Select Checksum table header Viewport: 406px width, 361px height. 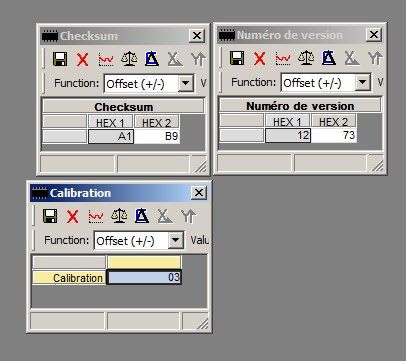(x=123, y=107)
